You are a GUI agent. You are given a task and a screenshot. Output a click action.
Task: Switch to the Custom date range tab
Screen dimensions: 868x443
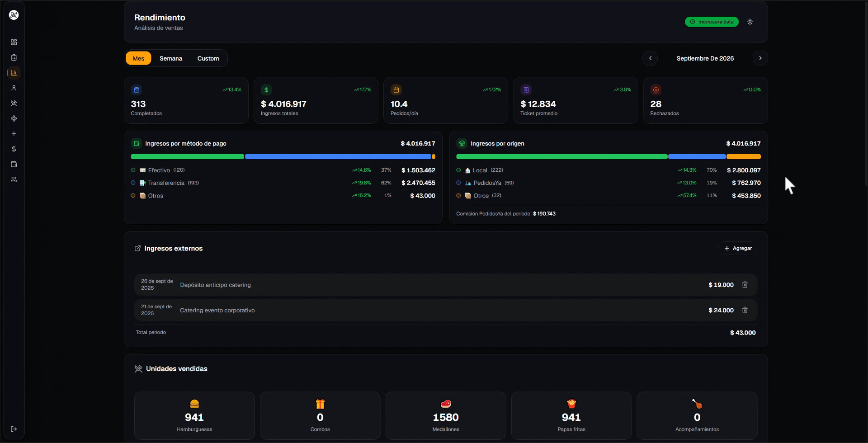(x=208, y=58)
